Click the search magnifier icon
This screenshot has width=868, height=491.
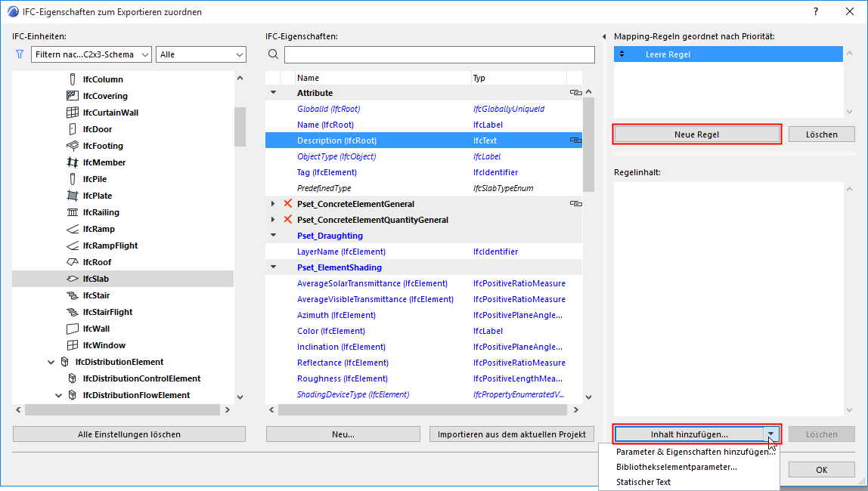[273, 54]
